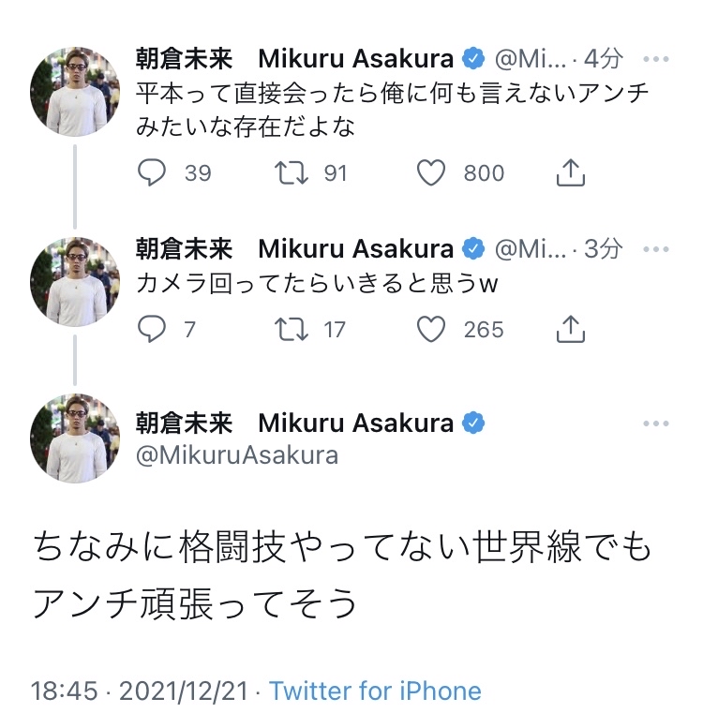Screen dimensions: 703x728
Task: Open the first tweet's profile avatar
Action: pos(75,92)
